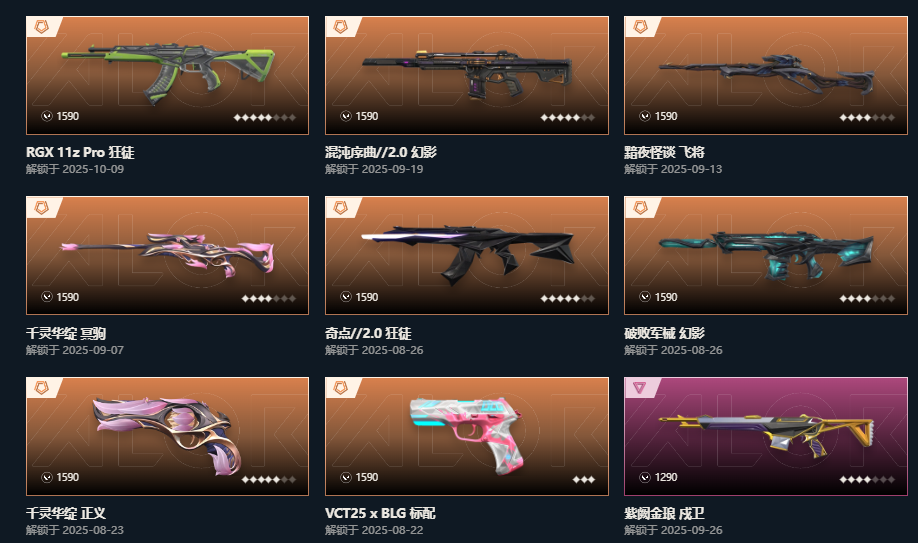The width and height of the screenshot is (918, 543).
Task: Click the level diamonds on 奇点//2.0 狂徒 card
Action: tap(567, 298)
